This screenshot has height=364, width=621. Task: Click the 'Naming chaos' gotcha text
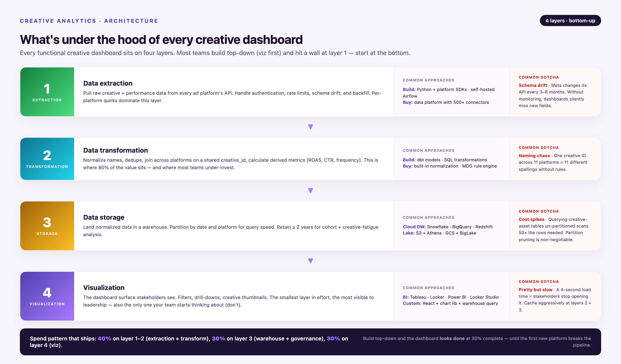tap(553, 162)
